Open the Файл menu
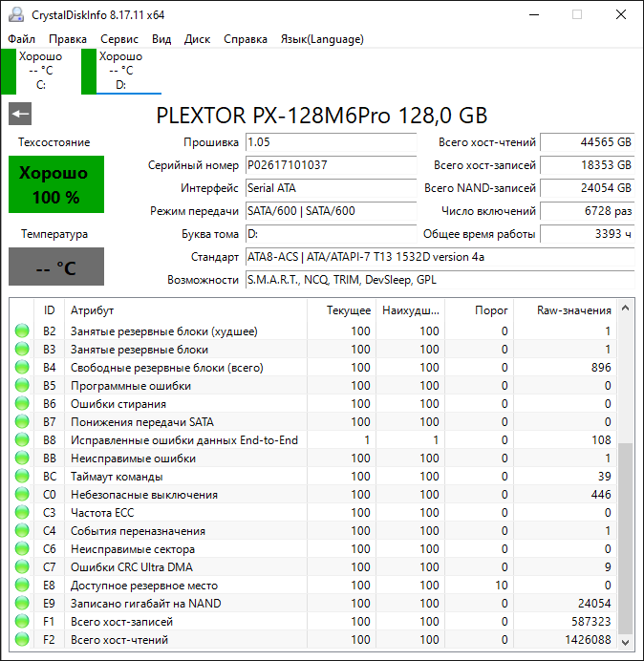 (22, 39)
